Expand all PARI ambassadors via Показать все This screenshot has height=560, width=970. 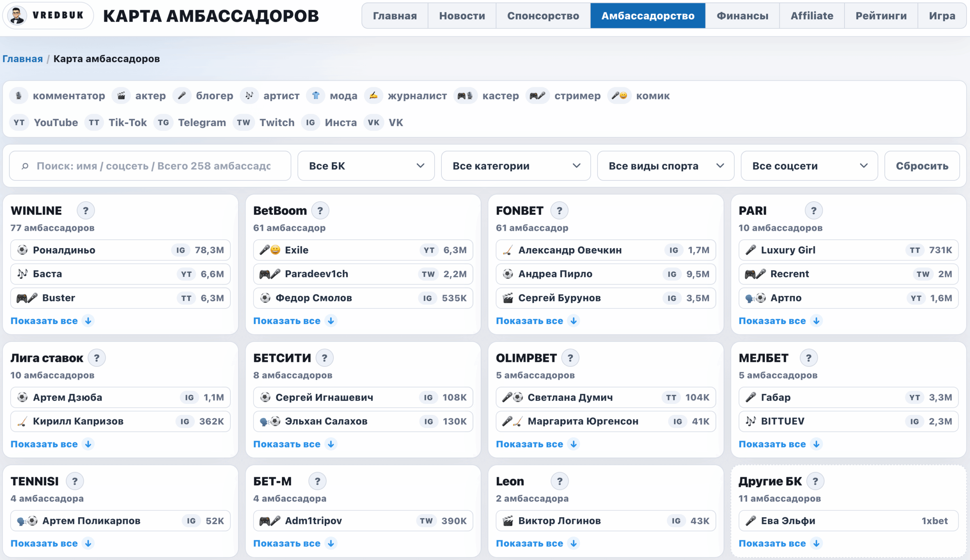pyautogui.click(x=780, y=321)
